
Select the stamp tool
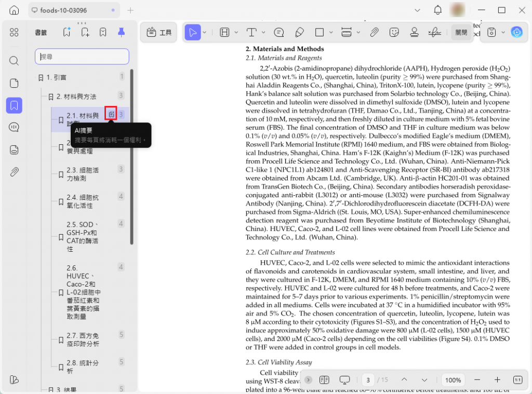414,33
